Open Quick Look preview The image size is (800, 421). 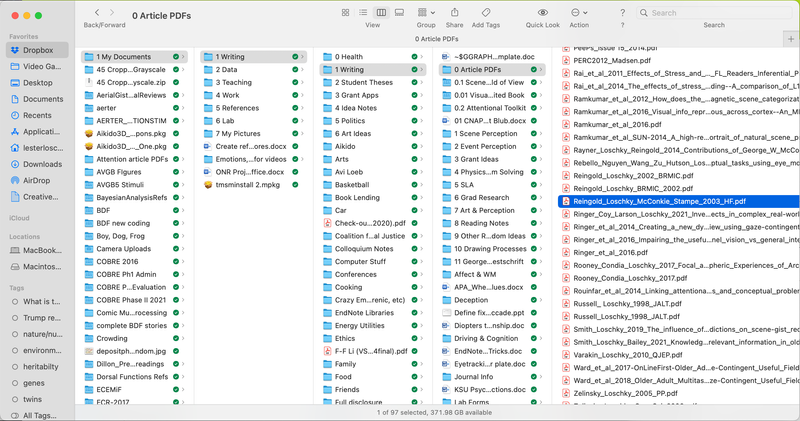(543, 13)
